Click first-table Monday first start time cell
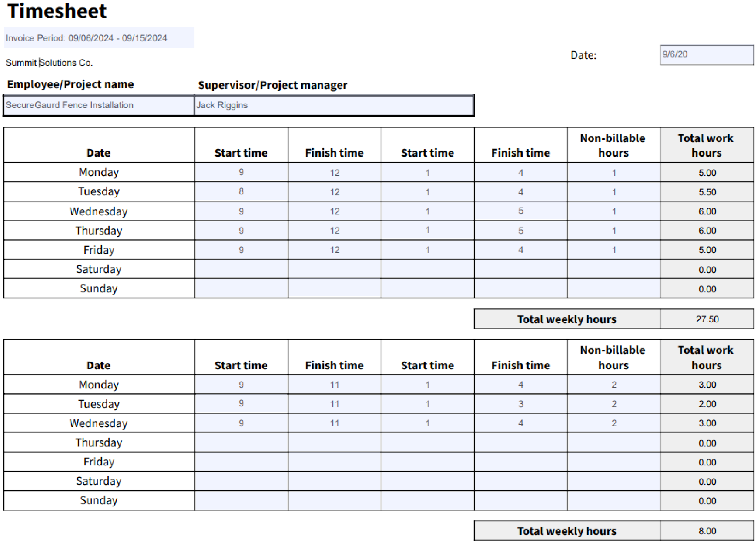756x542 pixels. [241, 172]
